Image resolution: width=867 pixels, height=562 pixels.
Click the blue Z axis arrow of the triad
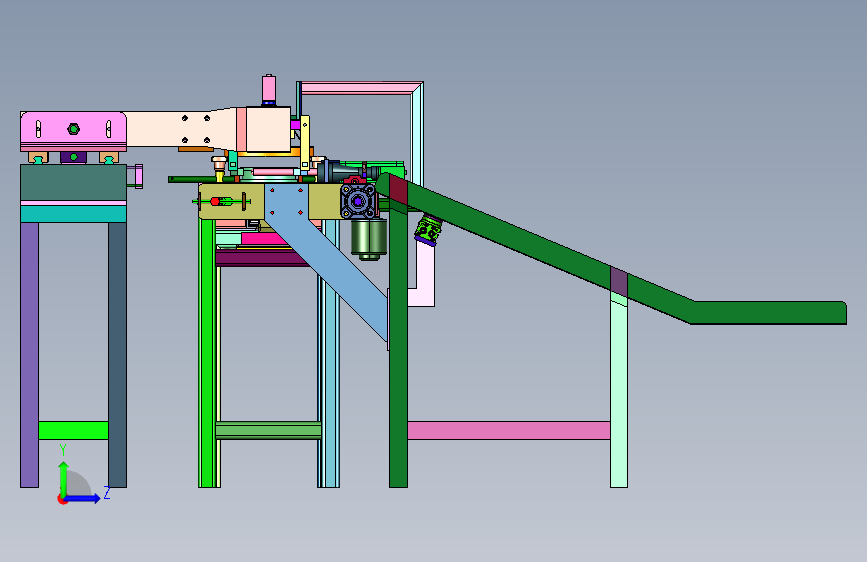pos(84,498)
